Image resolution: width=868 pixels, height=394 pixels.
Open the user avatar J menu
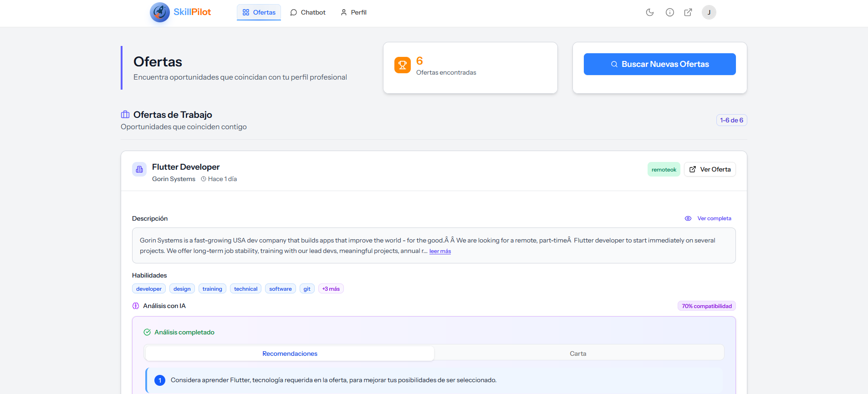(x=709, y=12)
